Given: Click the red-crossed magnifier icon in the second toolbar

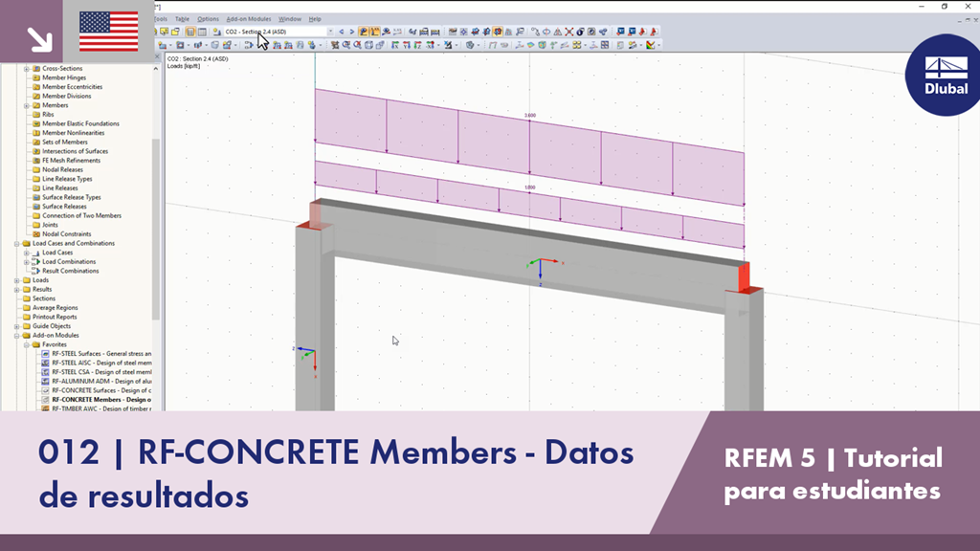Looking at the screenshot, I should pos(357,45).
